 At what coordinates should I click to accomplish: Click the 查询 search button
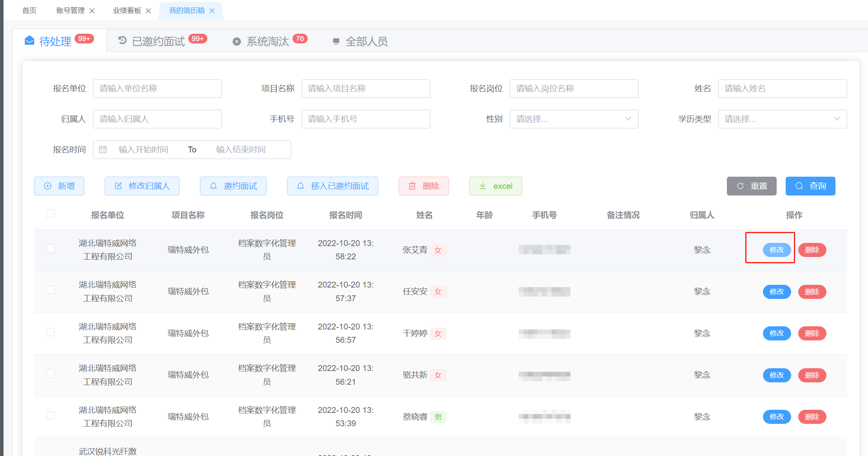(810, 186)
